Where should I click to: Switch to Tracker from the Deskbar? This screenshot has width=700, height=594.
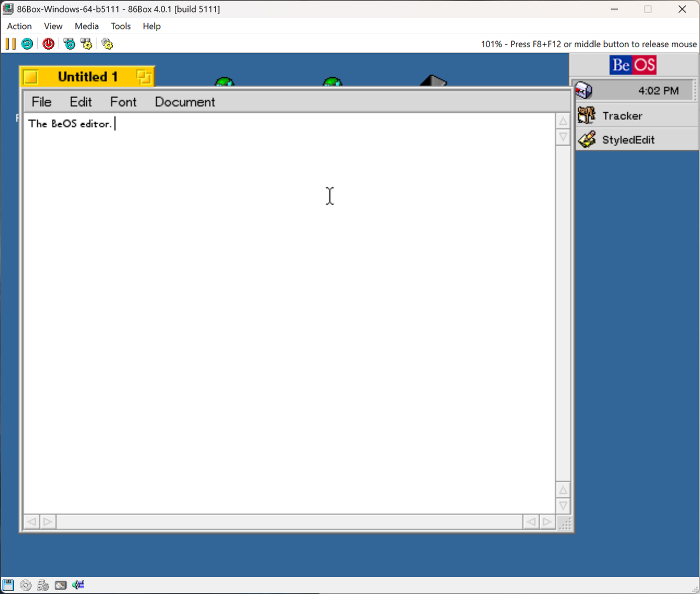(x=622, y=116)
